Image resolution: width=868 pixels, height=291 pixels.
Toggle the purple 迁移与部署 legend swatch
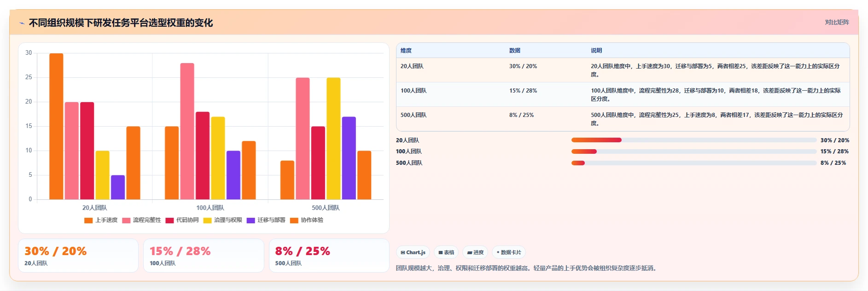click(250, 221)
